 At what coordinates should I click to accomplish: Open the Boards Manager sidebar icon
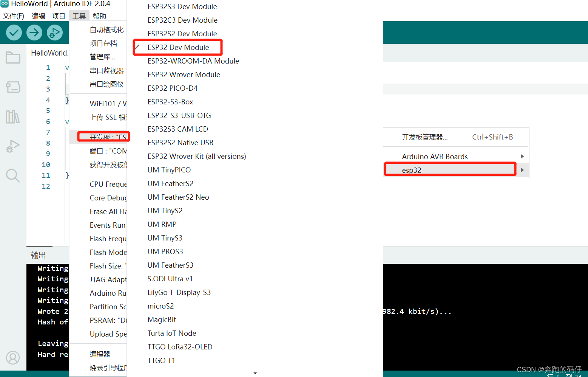[13, 87]
